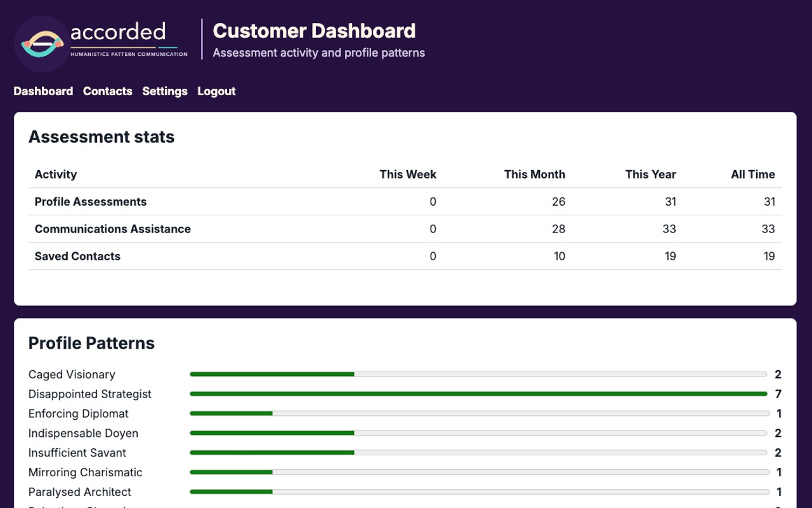Click the accorded wordmark text

tap(118, 32)
